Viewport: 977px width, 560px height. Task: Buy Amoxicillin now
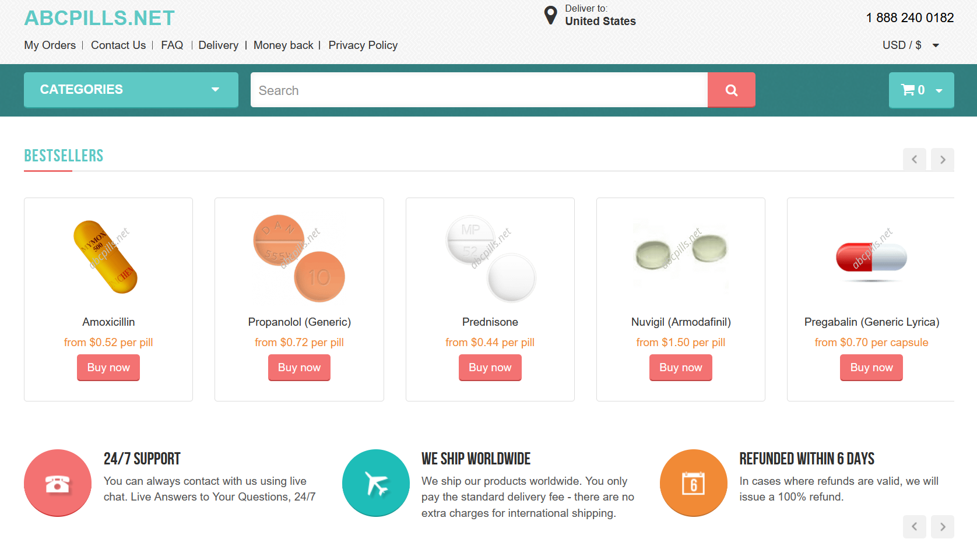point(108,368)
